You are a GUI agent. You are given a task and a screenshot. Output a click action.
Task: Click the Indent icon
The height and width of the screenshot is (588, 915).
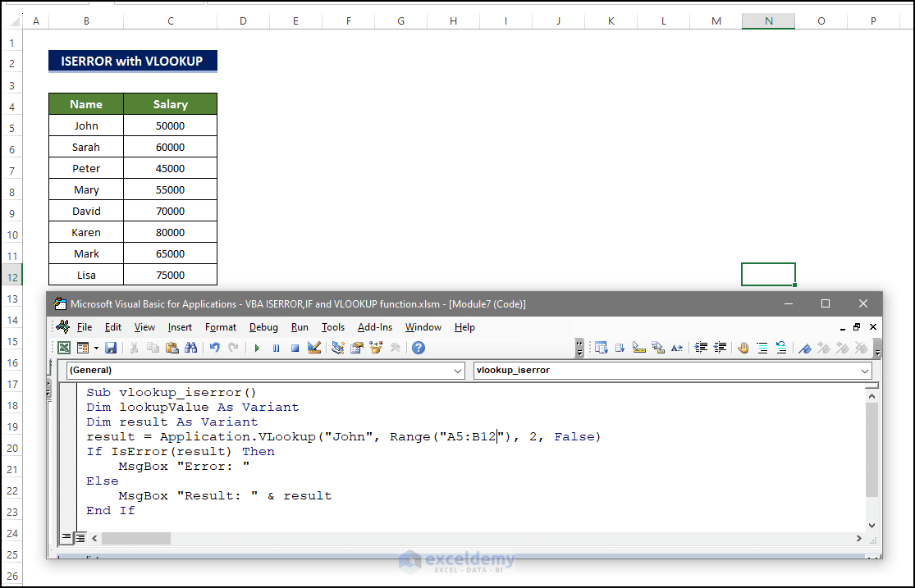coord(701,349)
